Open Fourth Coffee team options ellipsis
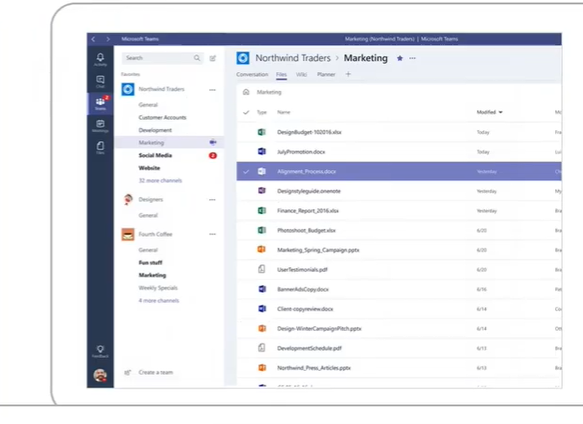Image resolution: width=583 pixels, height=424 pixels. tap(212, 234)
